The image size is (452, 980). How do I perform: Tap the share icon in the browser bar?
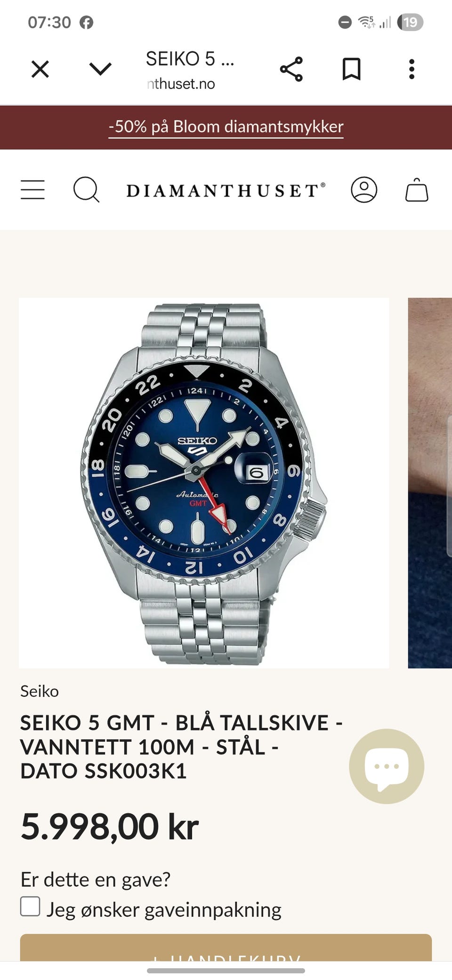[291, 70]
